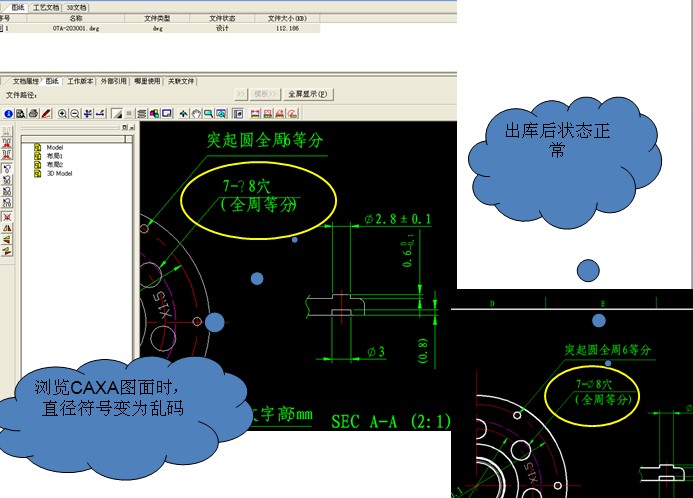Select 3D Model in the layout tree
This screenshot has height=498, width=693.
coord(58,173)
